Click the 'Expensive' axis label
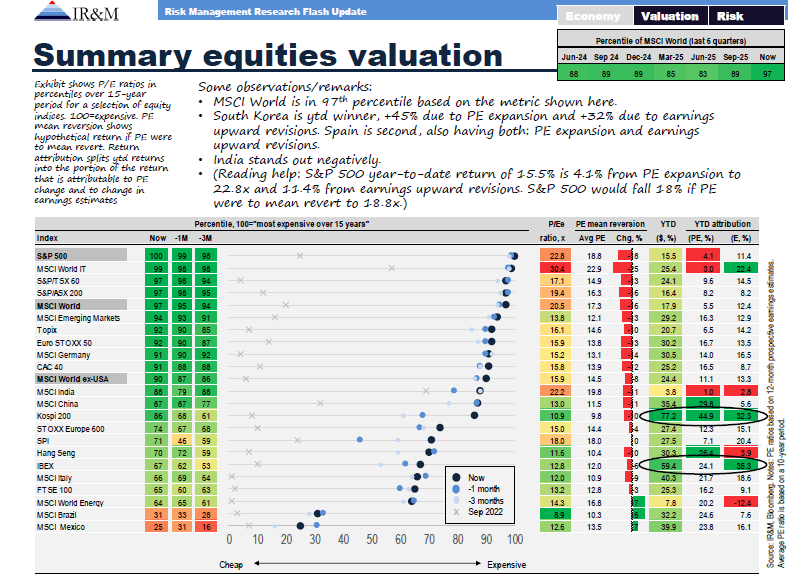This screenshot has width=788, height=575. click(507, 564)
